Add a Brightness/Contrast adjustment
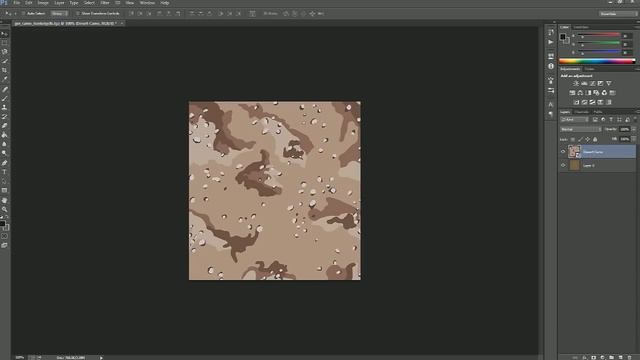Viewport: 640px width, 360px height. (576, 83)
